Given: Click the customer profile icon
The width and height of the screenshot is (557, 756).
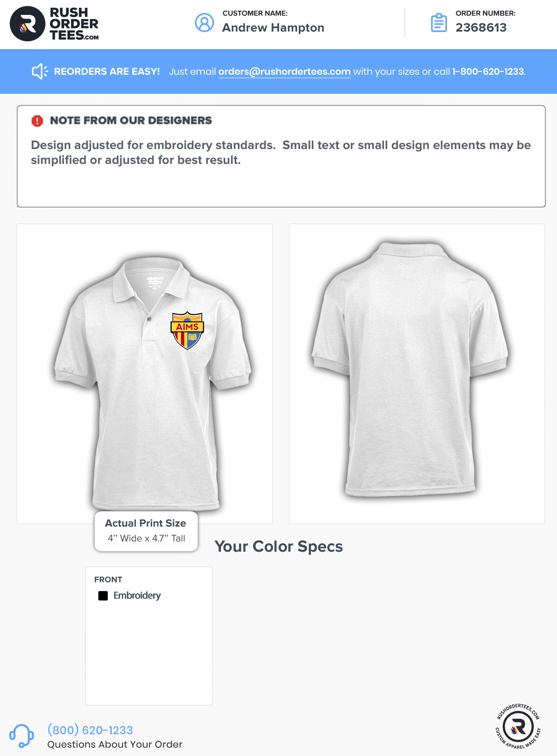Looking at the screenshot, I should (204, 23).
